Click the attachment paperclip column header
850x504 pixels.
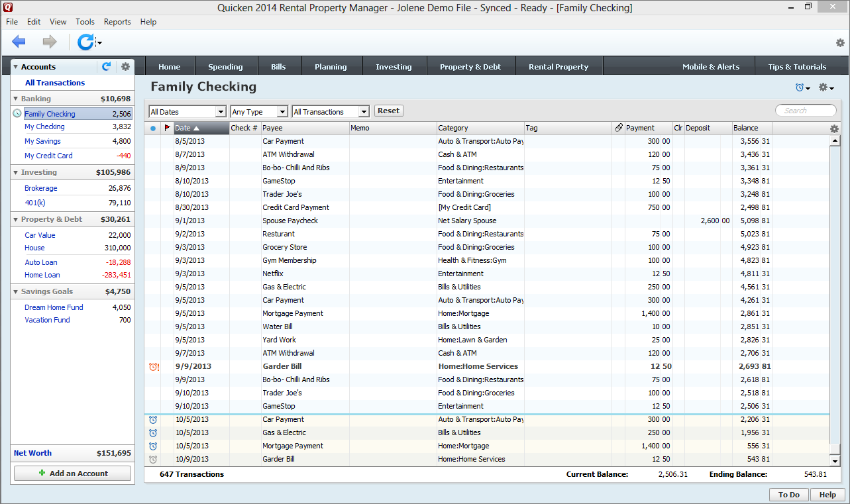coord(619,128)
